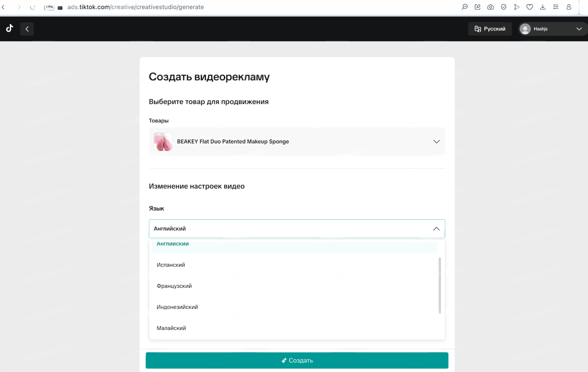Click the edit note icon in browser toolbar
This screenshot has width=588, height=372.
click(x=477, y=7)
